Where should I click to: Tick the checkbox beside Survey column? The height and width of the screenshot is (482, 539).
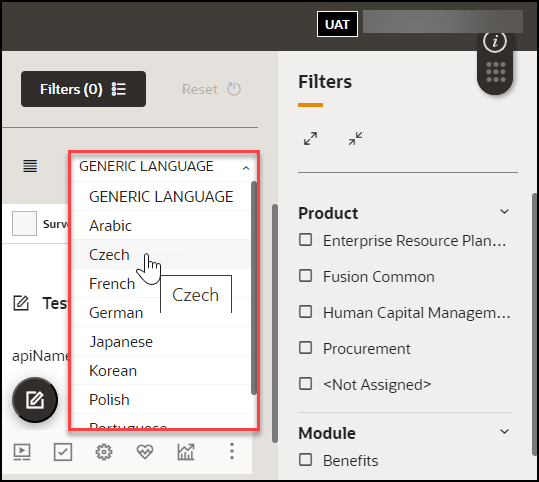pyautogui.click(x=24, y=223)
